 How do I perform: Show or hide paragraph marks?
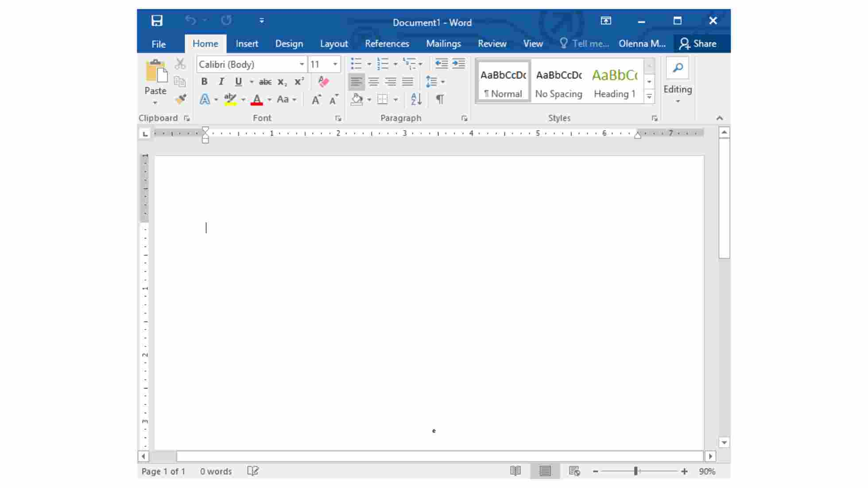pos(440,99)
